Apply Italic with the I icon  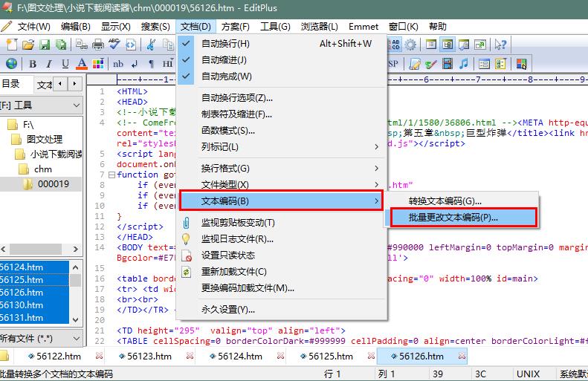[49, 64]
